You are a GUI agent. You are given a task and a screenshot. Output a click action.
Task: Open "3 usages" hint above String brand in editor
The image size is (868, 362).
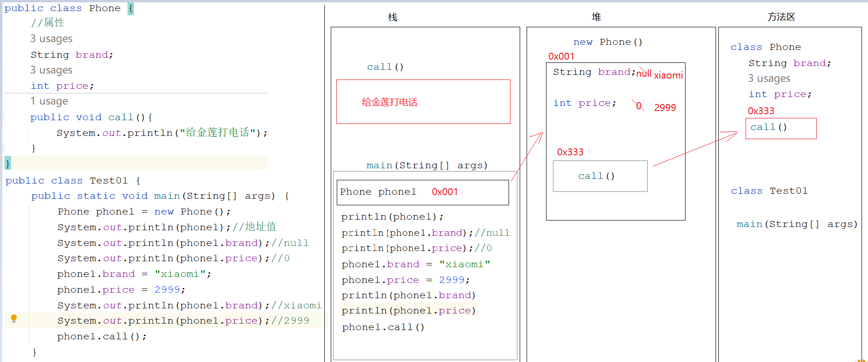pyautogui.click(x=51, y=39)
